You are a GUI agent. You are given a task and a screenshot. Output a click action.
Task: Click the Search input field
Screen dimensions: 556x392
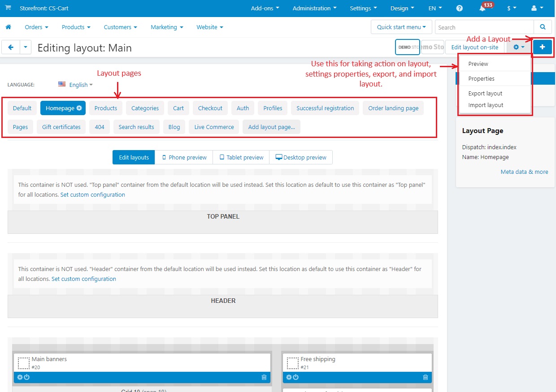click(484, 27)
